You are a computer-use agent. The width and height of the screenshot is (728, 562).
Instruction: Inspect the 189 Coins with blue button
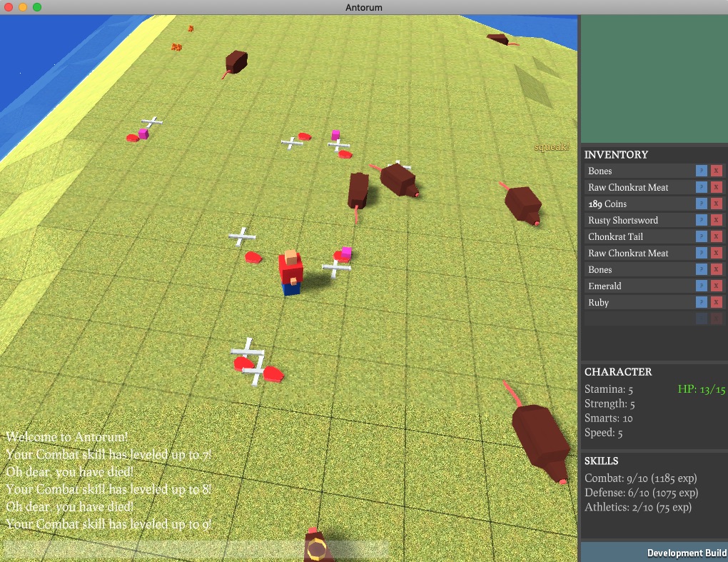click(702, 204)
